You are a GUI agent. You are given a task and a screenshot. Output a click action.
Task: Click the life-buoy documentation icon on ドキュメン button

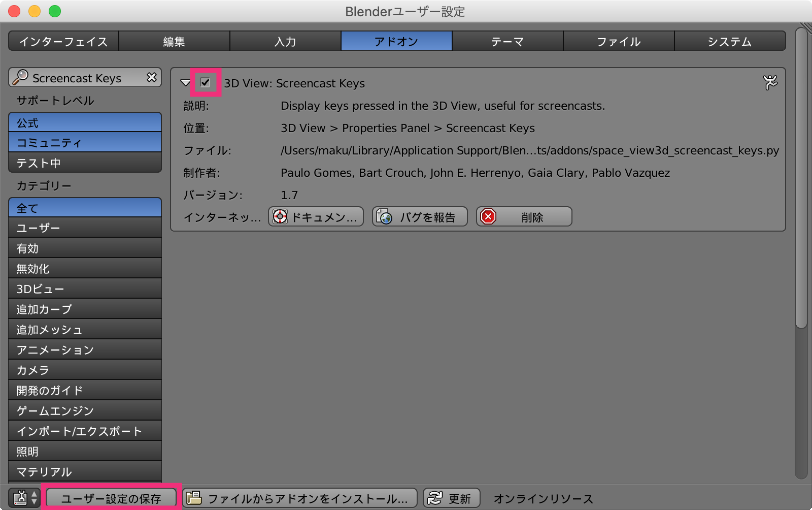tap(280, 217)
